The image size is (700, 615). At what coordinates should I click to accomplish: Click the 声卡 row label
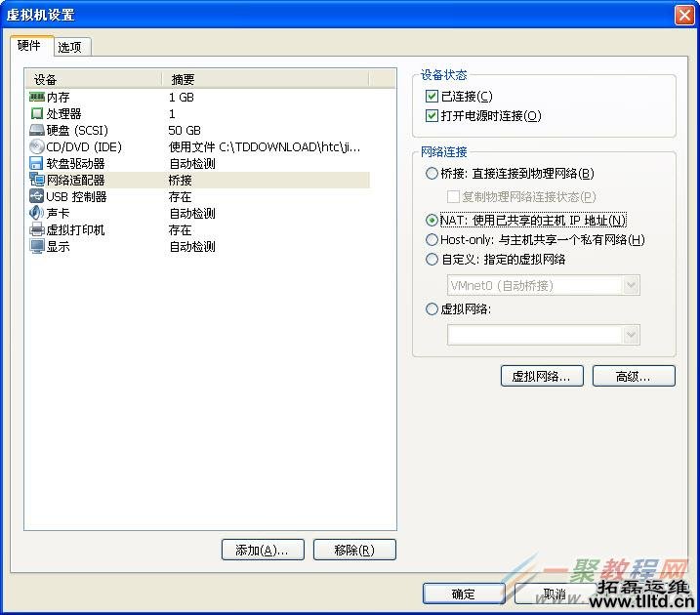[x=58, y=213]
